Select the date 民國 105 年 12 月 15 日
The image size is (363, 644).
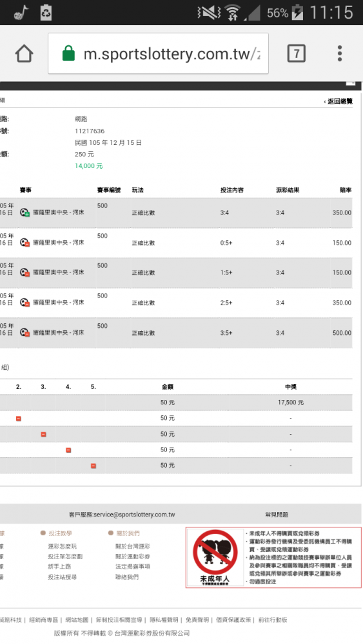coord(108,142)
